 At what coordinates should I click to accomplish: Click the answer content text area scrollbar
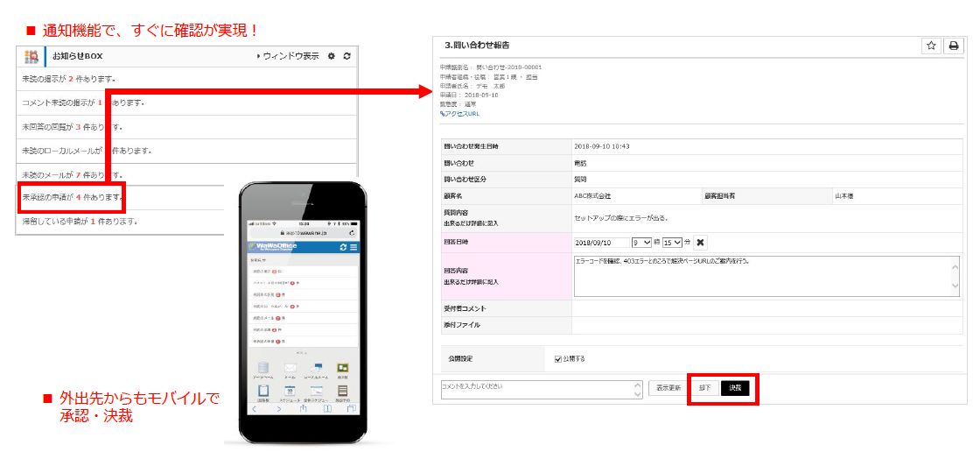click(955, 276)
